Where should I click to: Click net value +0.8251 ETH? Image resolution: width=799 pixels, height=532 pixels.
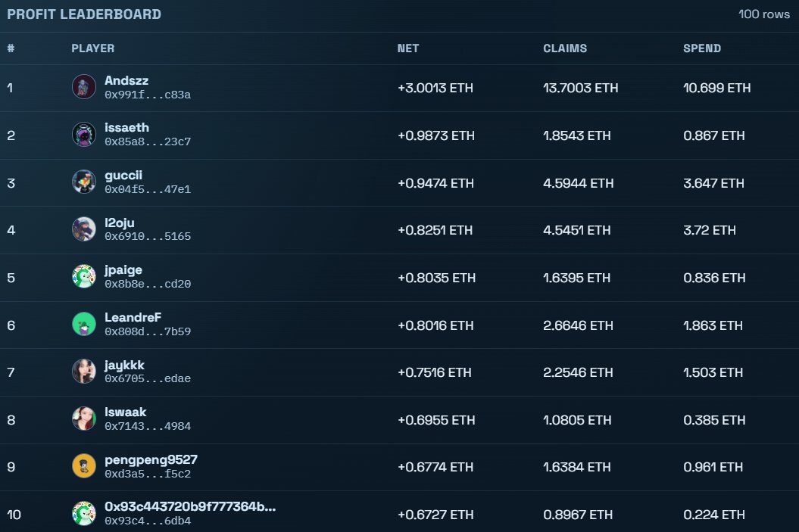(x=435, y=230)
